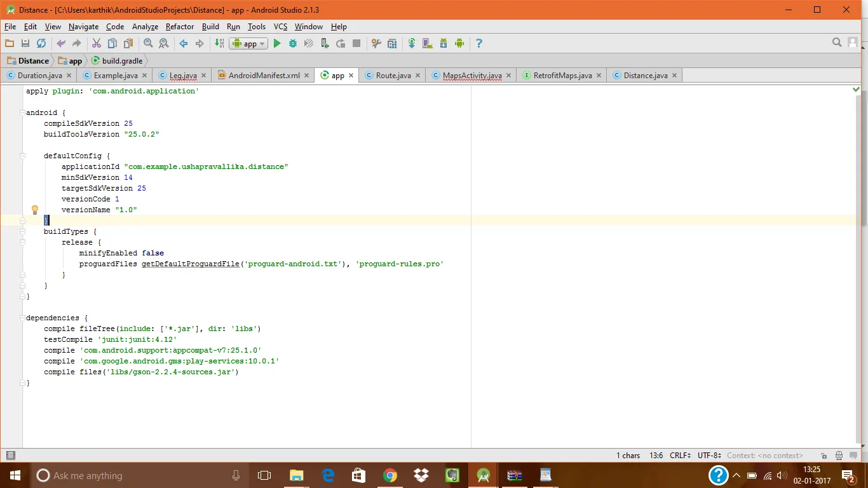Image resolution: width=868 pixels, height=488 pixels.
Task: Toggle tool window buttons in bottom-left corner
Action: 10,455
